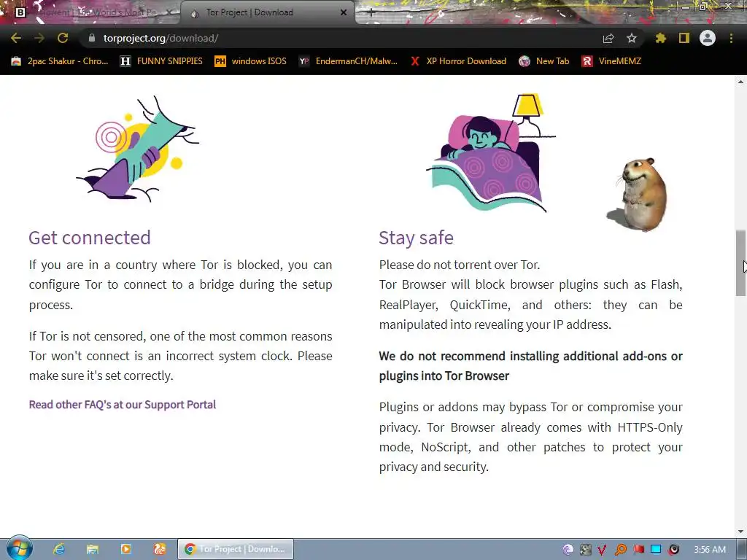Open the XP Horror Download bookmark
Viewport: 747px width, 560px height.
click(x=458, y=61)
